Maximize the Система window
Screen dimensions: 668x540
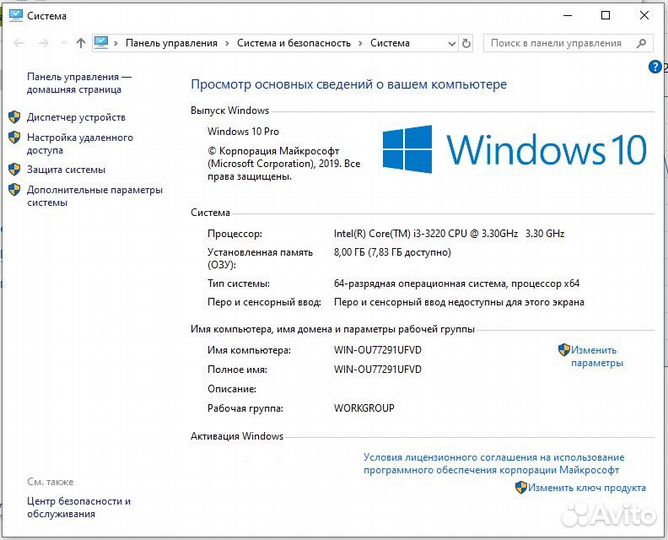(x=605, y=16)
